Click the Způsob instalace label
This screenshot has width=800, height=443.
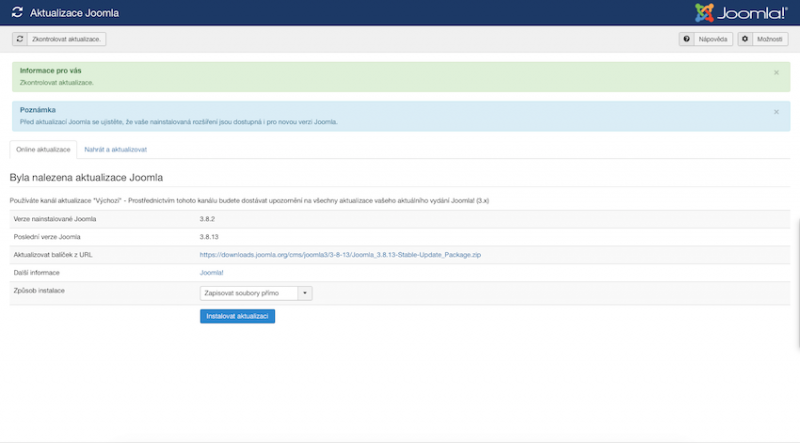tap(39, 290)
